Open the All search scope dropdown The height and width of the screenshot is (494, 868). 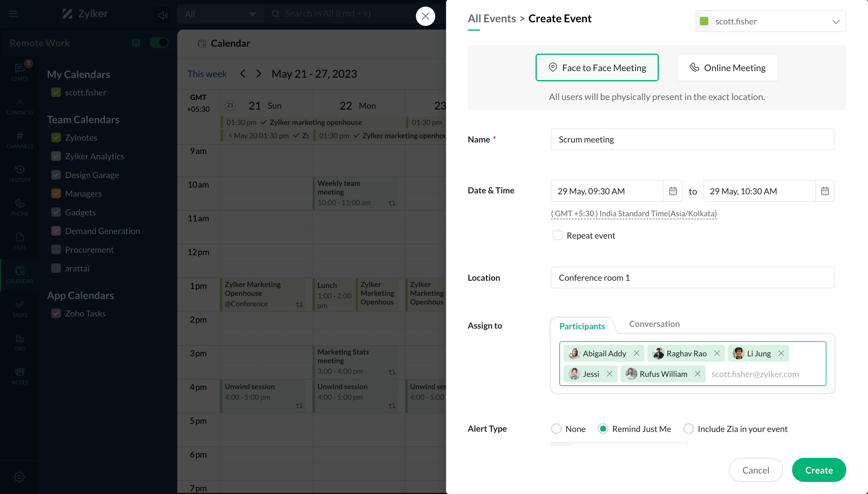(221, 14)
